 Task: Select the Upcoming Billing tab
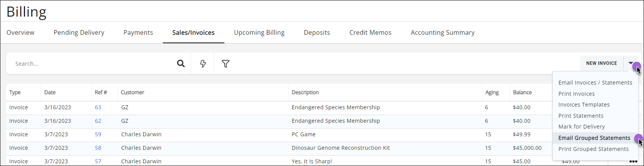point(259,33)
